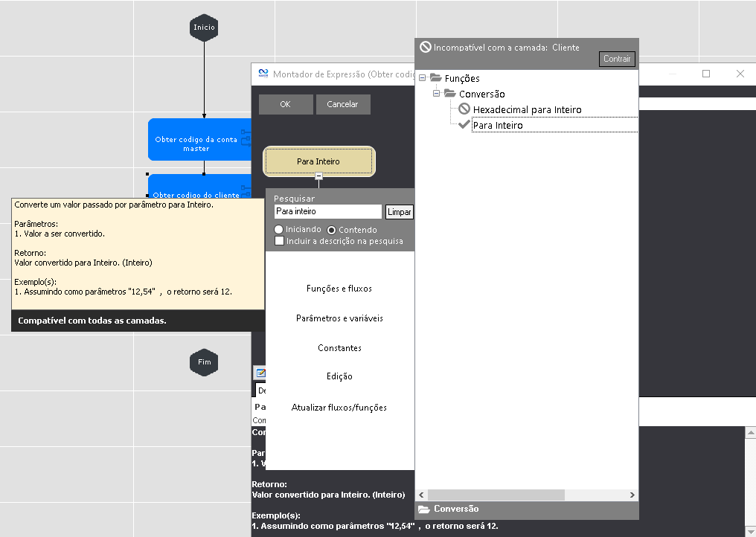Select the Iniciando radio button
Screen dimensions: 756x537
click(279, 230)
